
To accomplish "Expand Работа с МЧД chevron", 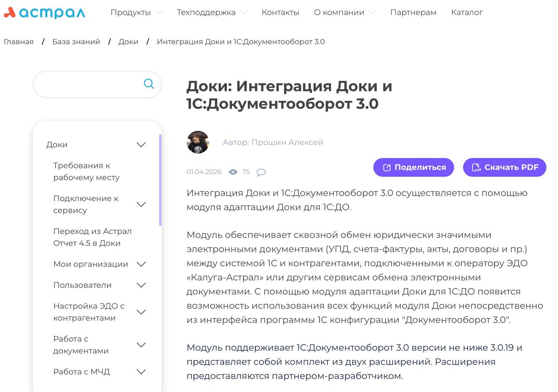I will [141, 372].
